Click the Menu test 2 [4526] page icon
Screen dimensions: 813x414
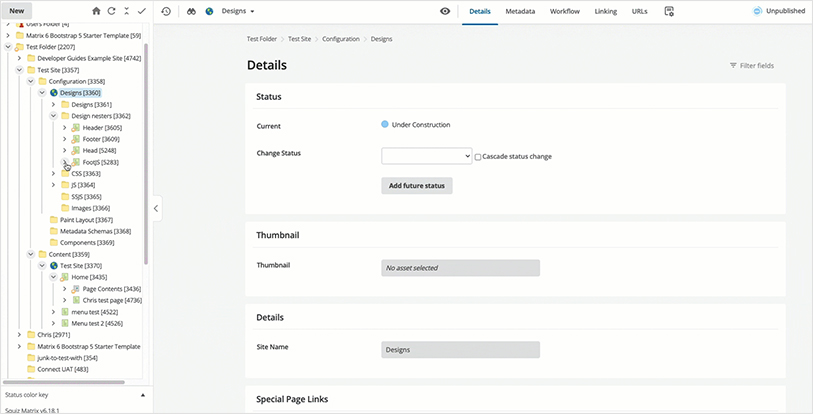click(65, 323)
